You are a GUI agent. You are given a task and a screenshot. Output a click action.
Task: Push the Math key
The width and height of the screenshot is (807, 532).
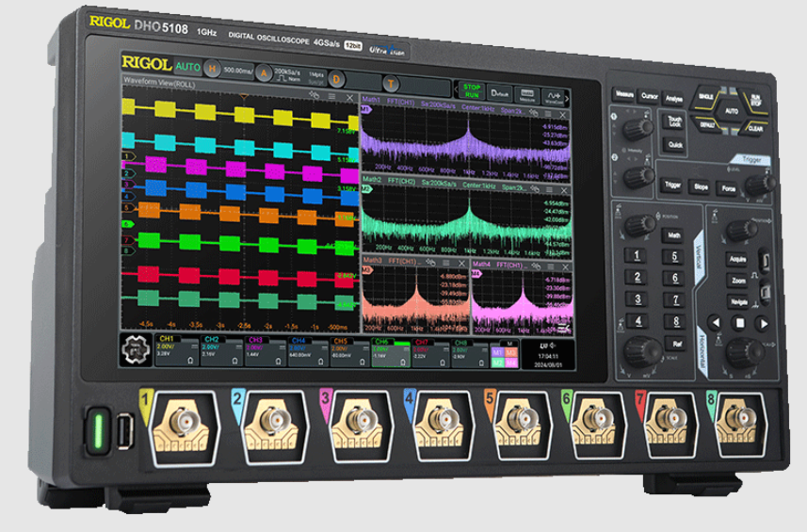pyautogui.click(x=673, y=235)
